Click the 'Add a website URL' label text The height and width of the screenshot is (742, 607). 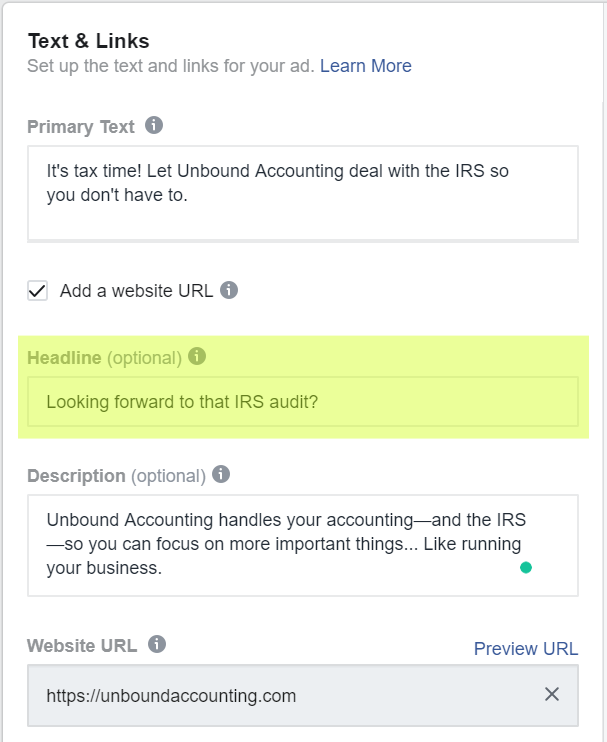click(x=136, y=291)
